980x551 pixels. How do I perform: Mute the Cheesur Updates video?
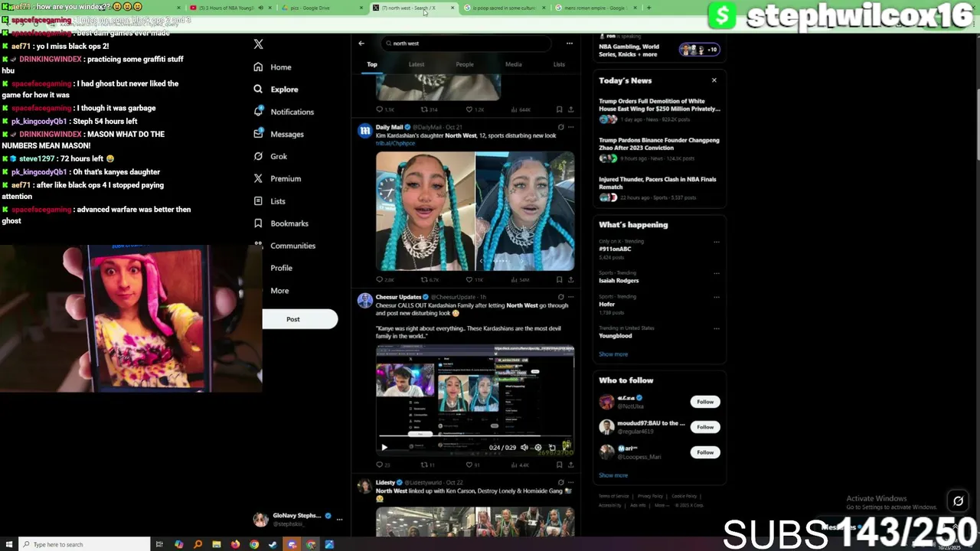tap(524, 448)
